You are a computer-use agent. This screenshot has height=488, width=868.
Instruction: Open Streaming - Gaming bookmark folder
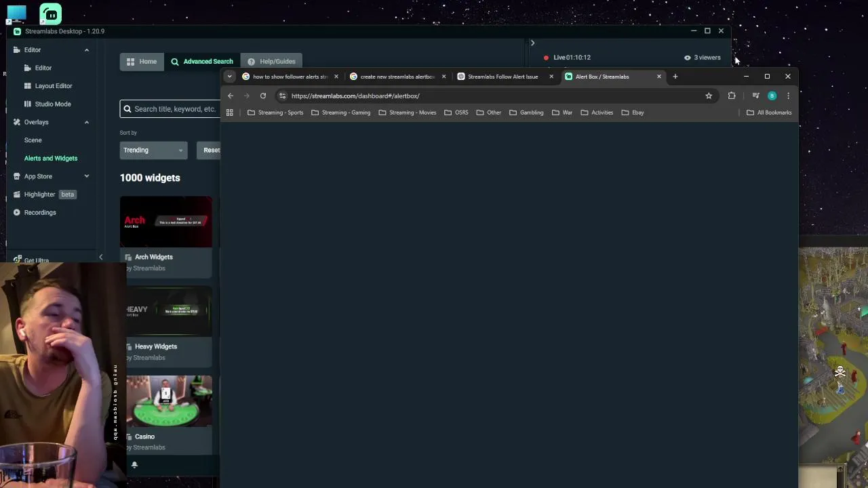point(340,113)
